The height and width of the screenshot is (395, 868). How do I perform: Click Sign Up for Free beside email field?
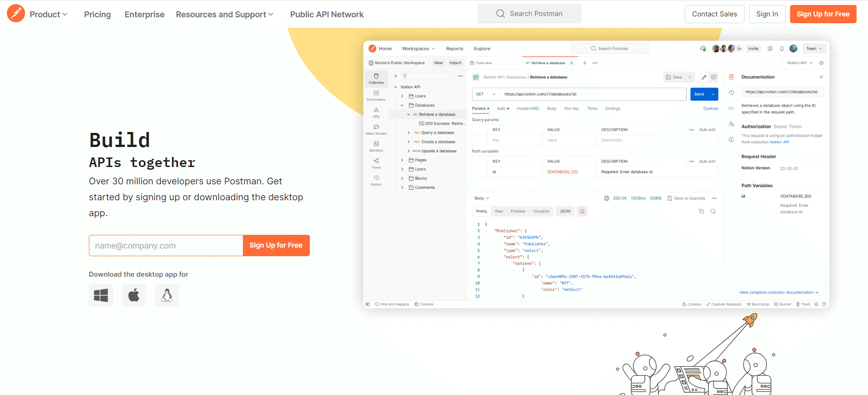[x=276, y=245]
